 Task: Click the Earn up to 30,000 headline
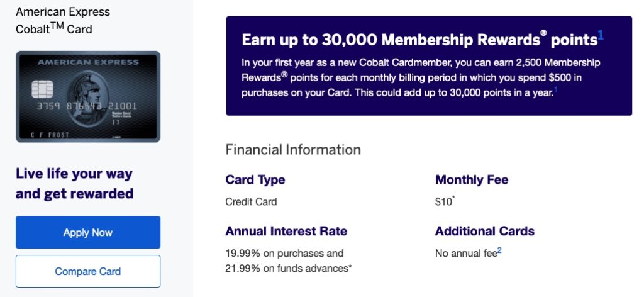point(419,40)
